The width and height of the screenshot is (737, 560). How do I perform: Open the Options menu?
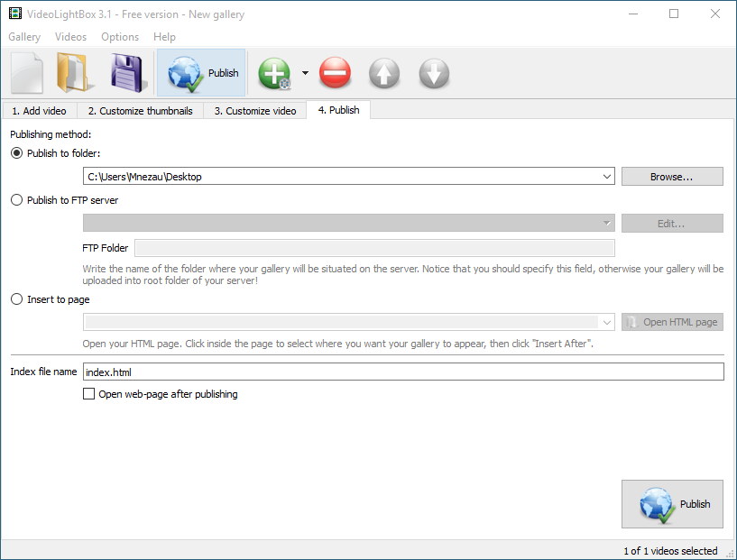(x=120, y=37)
